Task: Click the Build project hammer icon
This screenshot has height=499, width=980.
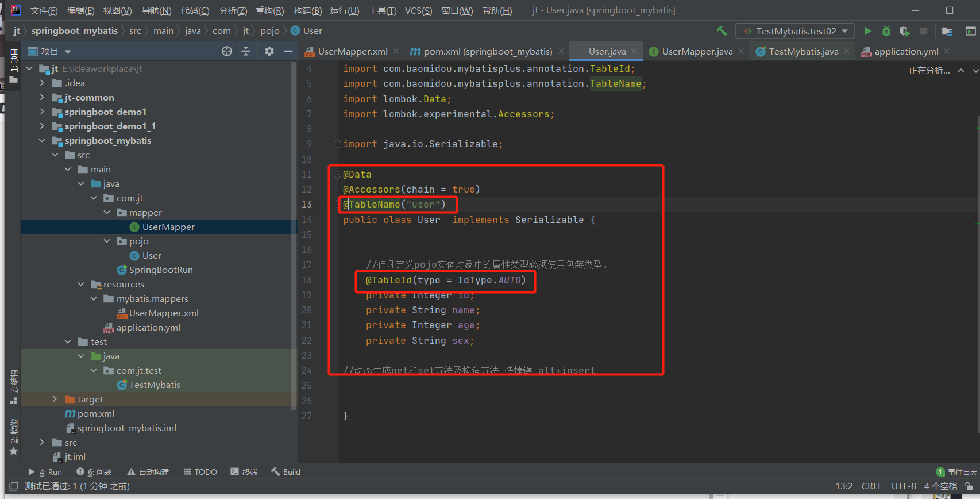Action: tap(722, 31)
